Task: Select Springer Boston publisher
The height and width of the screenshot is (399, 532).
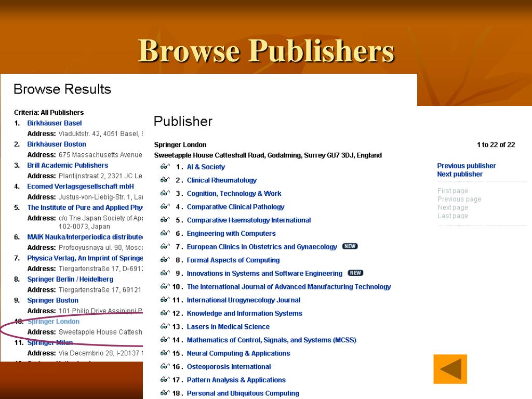Action: coord(52,300)
